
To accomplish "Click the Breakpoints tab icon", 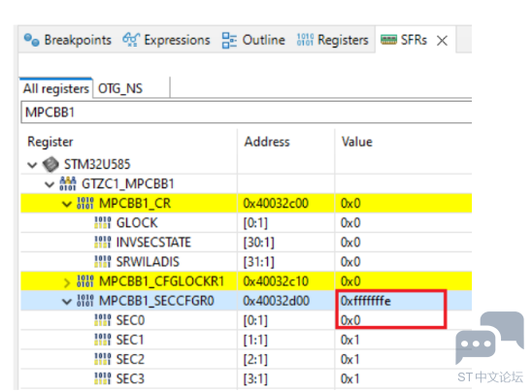I will point(32,40).
